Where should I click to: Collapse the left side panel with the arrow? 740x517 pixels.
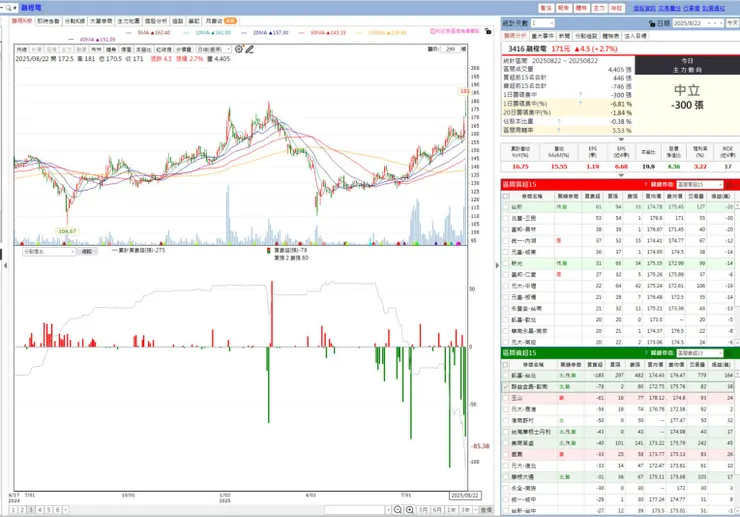5,265
